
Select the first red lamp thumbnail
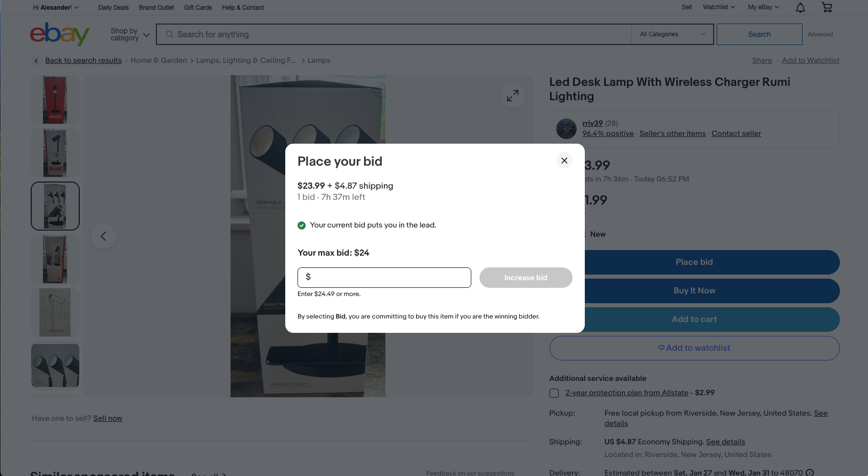tap(55, 100)
